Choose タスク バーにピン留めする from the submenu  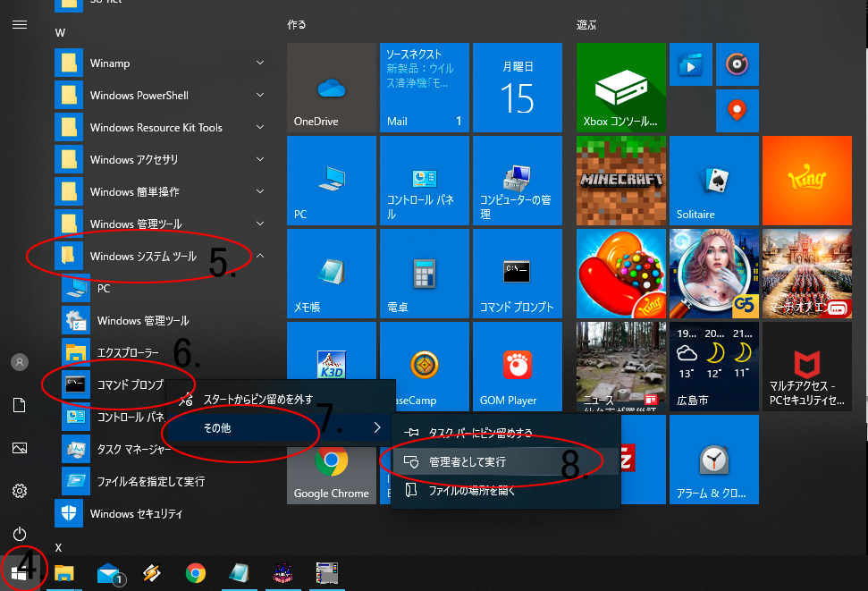point(505,433)
